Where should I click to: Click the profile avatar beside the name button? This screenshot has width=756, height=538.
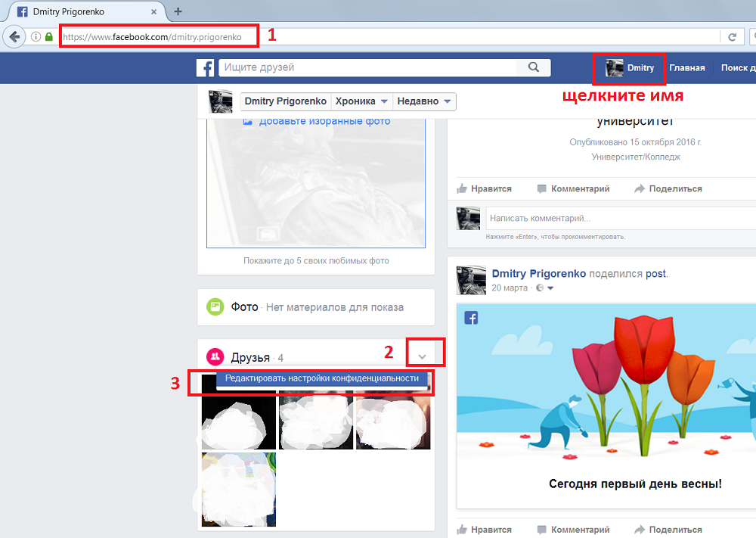click(x=220, y=101)
